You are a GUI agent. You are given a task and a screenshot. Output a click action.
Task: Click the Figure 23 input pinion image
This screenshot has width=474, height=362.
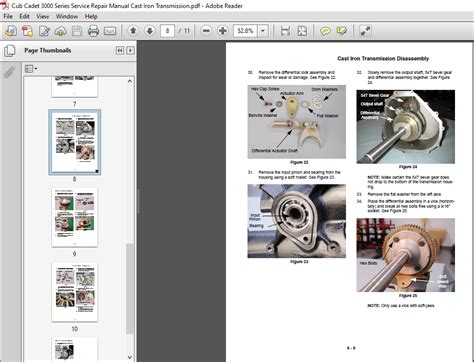click(296, 221)
